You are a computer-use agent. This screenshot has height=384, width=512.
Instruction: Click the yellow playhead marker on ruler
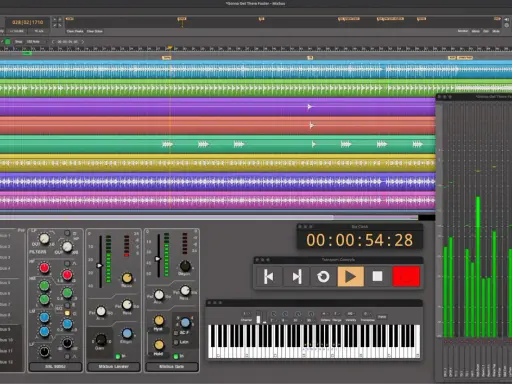(x=170, y=48)
